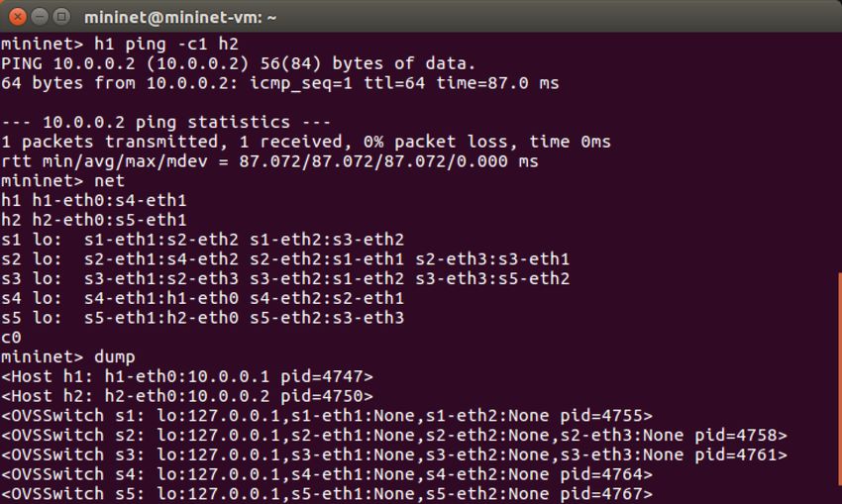Image resolution: width=842 pixels, height=504 pixels.
Task: Click the 'dump' command line
Action: click(68, 356)
